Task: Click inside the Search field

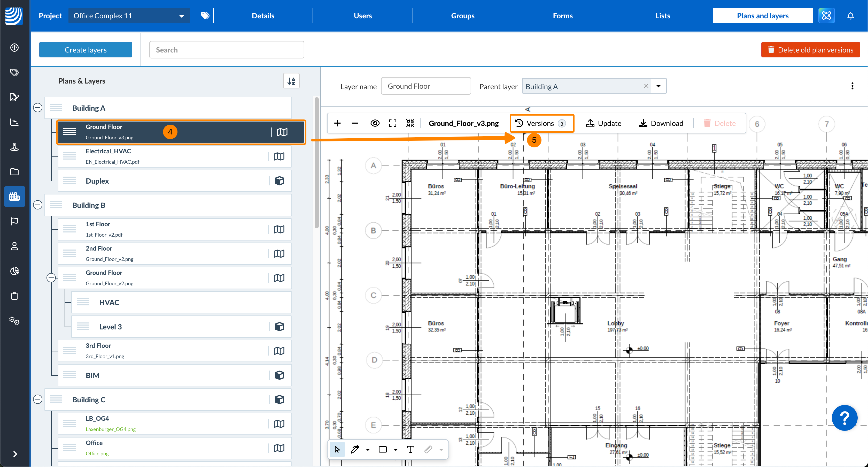Action: [x=226, y=49]
